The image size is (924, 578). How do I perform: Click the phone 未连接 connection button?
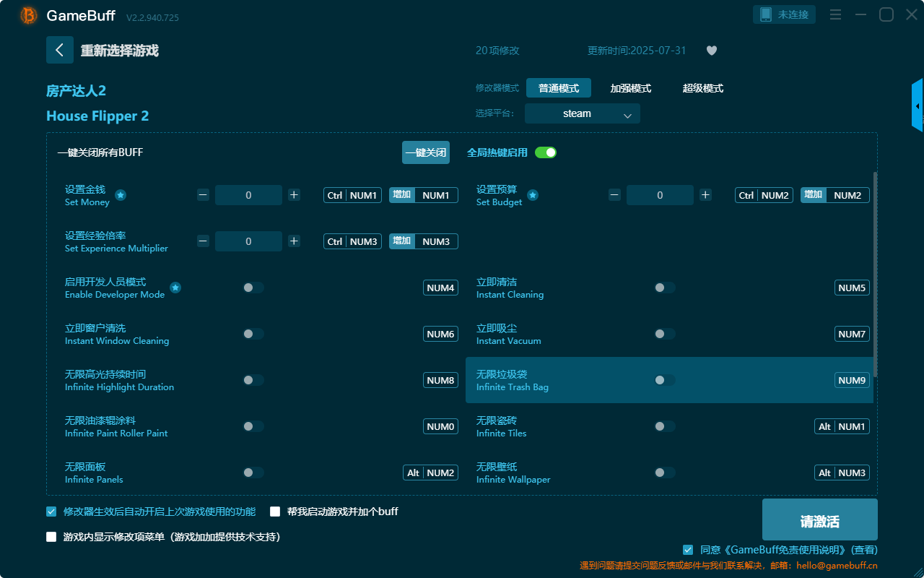point(785,14)
